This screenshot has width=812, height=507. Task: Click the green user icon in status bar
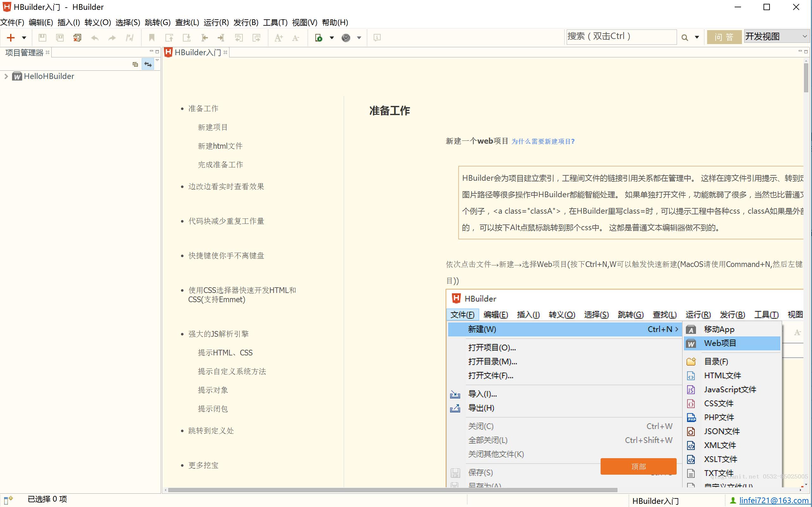click(x=733, y=500)
